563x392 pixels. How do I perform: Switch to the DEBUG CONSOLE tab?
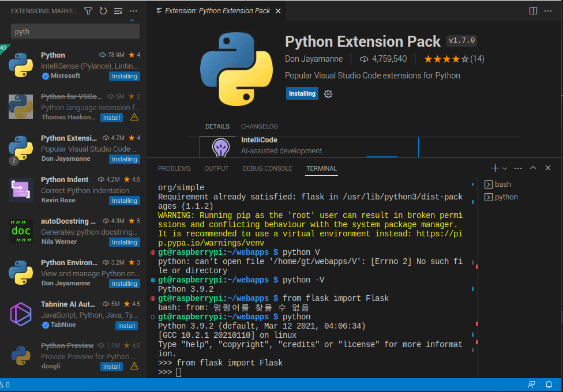(267, 168)
